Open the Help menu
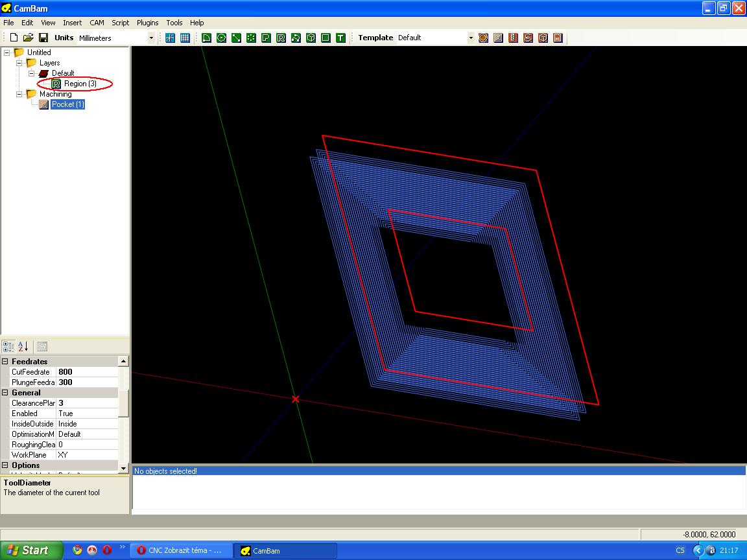This screenshot has width=747, height=560. (196, 23)
